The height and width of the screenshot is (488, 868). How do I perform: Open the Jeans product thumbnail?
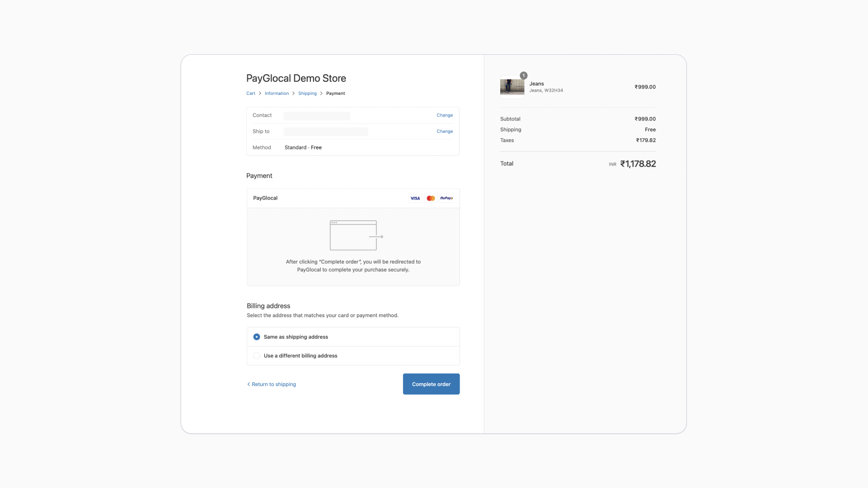point(512,87)
